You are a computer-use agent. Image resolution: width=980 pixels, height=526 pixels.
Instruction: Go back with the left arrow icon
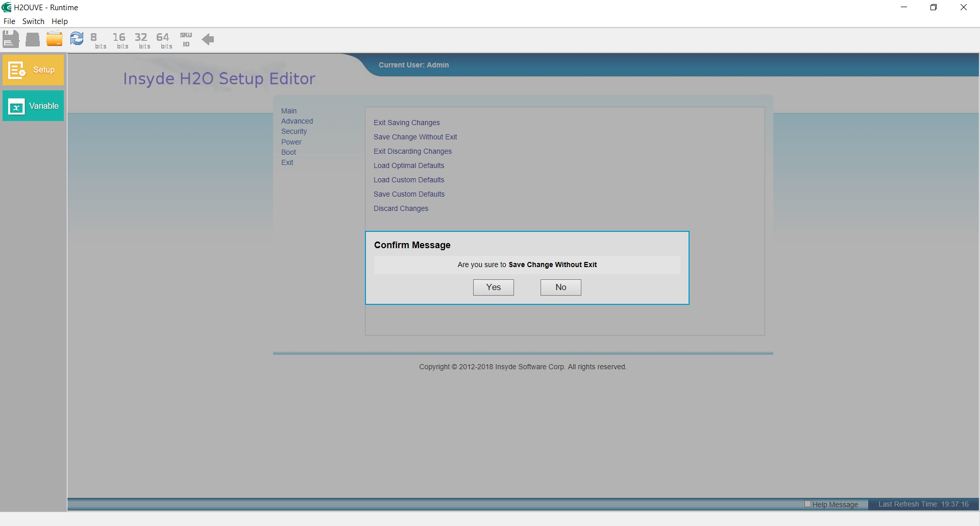coord(208,39)
